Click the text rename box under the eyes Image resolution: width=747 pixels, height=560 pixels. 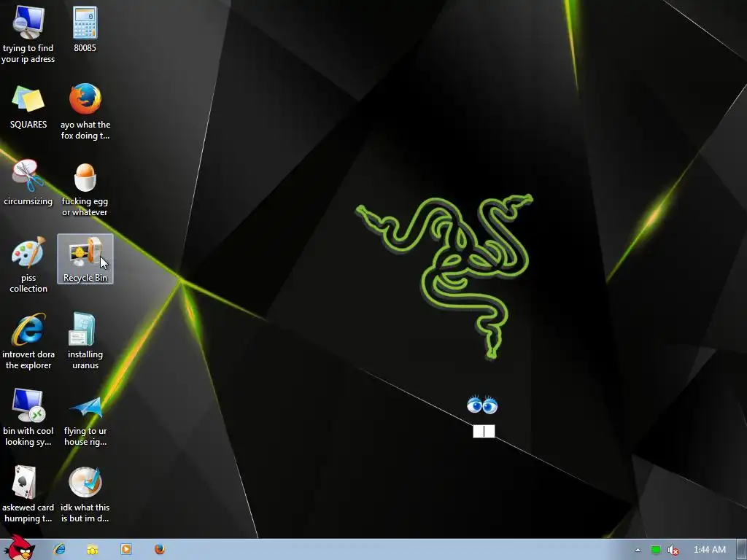tap(484, 431)
